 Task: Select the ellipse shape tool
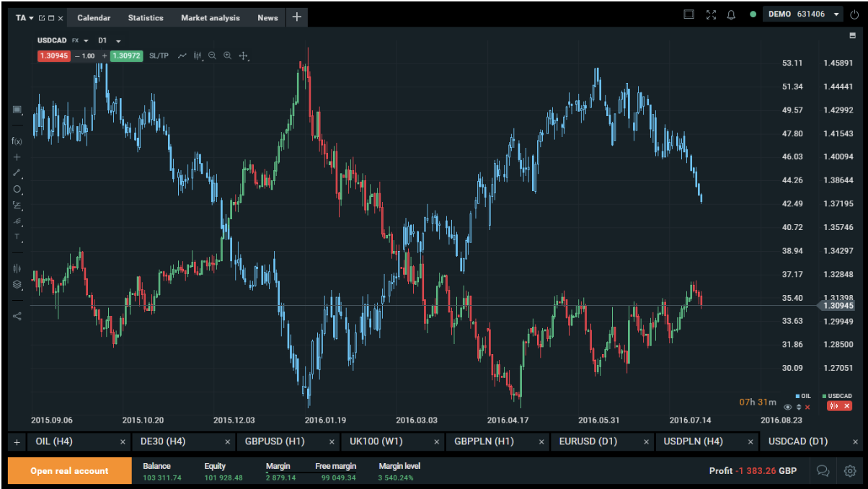[17, 190]
